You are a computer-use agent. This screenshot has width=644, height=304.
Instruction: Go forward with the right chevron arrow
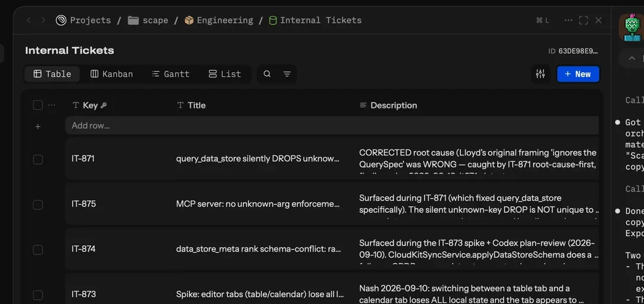(43, 20)
